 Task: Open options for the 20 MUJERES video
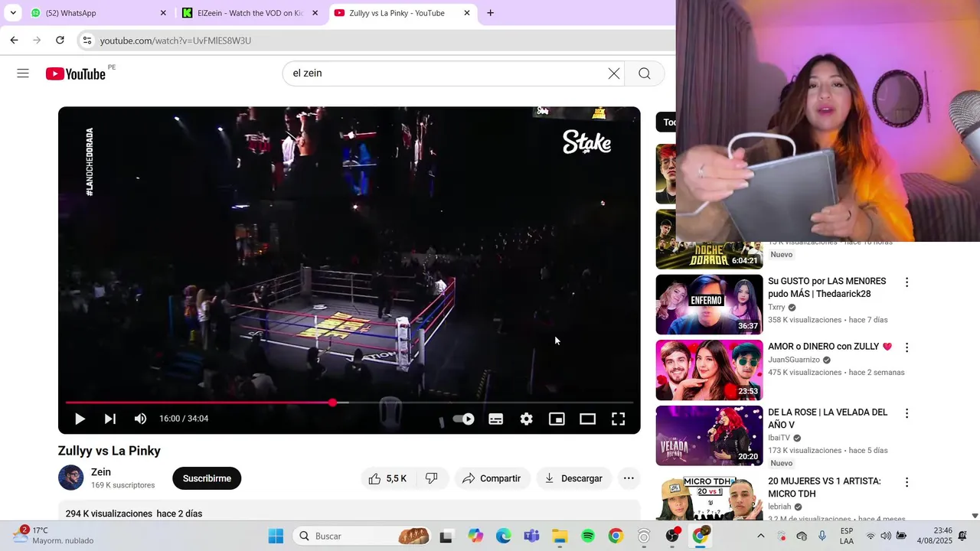point(906,483)
